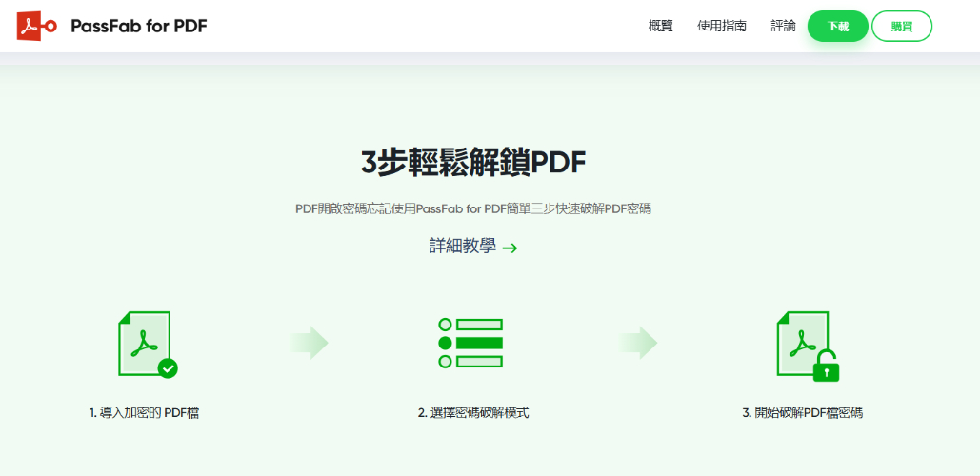Click the PassFab red logo icon
980x476 pixels.
click(x=37, y=27)
